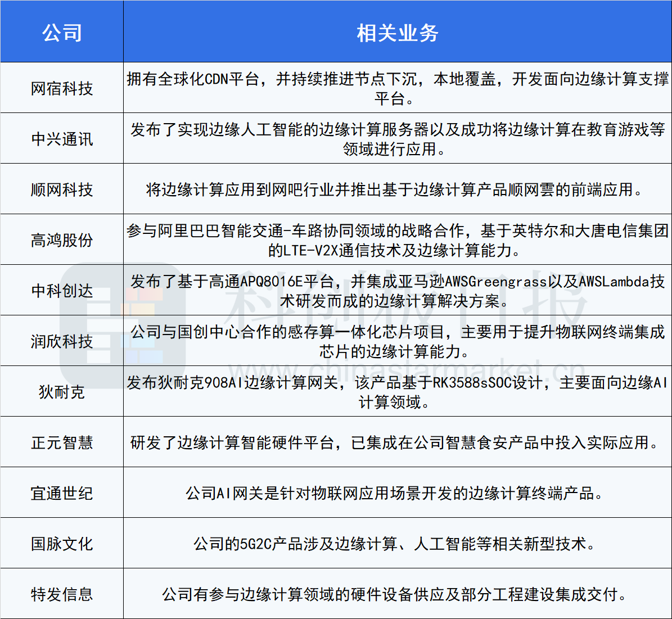The width and height of the screenshot is (672, 619).
Task: Click the description mentioning 高通APQ8016E平台
Action: coord(397,291)
